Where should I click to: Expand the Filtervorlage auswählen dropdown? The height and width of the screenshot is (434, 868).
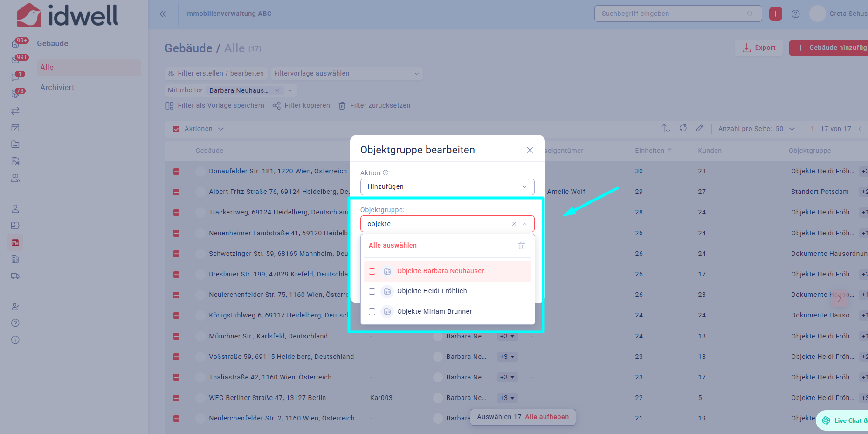346,74
